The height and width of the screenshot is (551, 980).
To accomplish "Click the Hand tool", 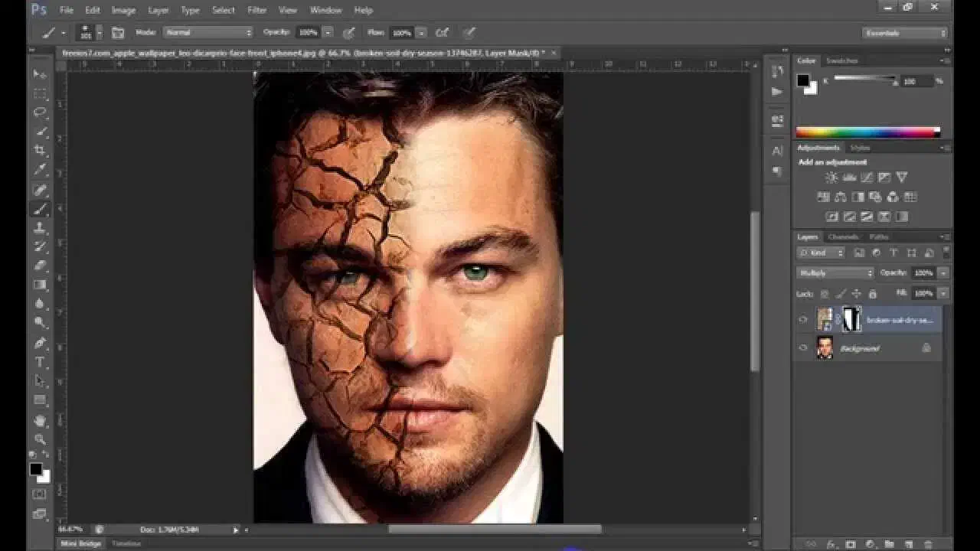I will (40, 420).
